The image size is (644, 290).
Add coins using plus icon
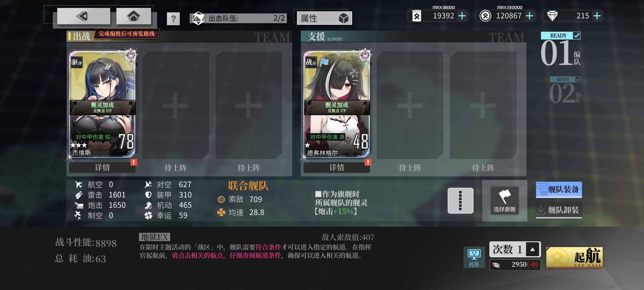[529, 16]
